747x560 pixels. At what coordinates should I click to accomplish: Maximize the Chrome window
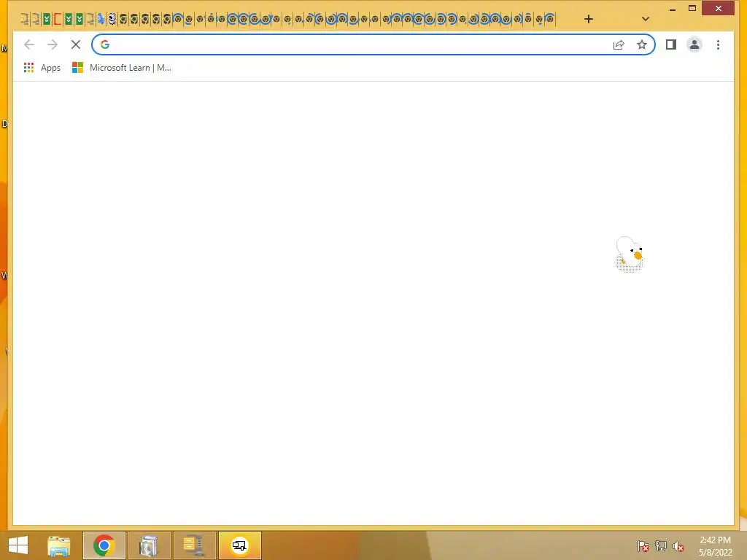tap(692, 9)
